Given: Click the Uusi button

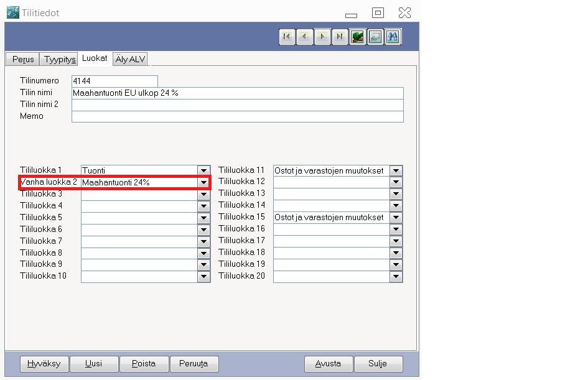Looking at the screenshot, I should point(94,363).
